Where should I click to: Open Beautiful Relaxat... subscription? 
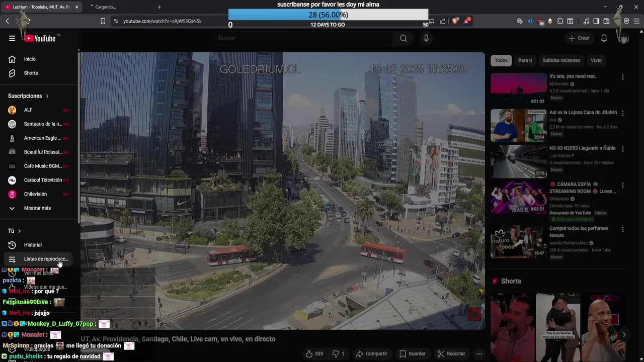[x=39, y=152]
